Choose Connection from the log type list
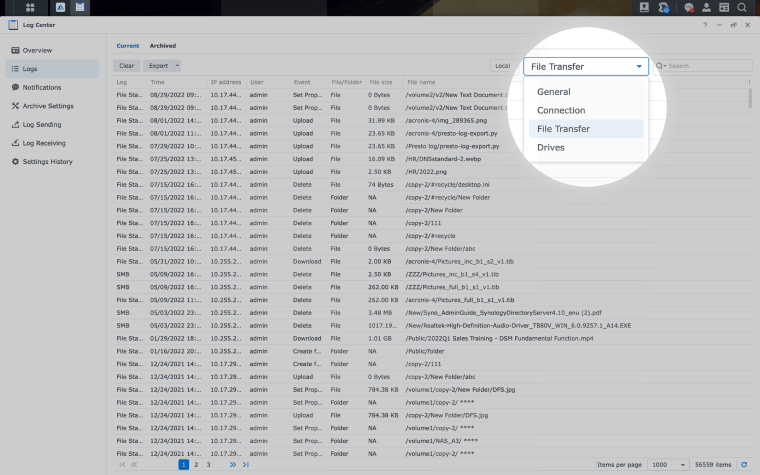Screen dimensions: 760x475 (561, 110)
